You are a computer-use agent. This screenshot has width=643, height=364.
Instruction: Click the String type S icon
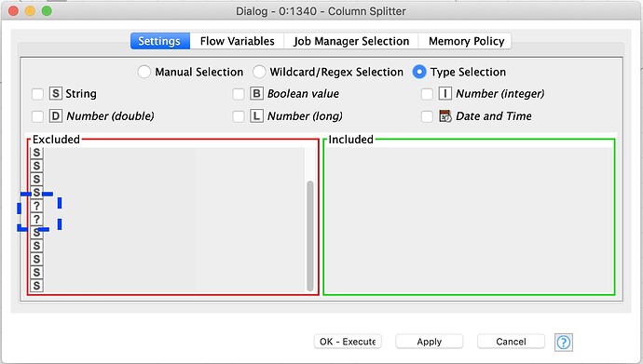(x=55, y=94)
